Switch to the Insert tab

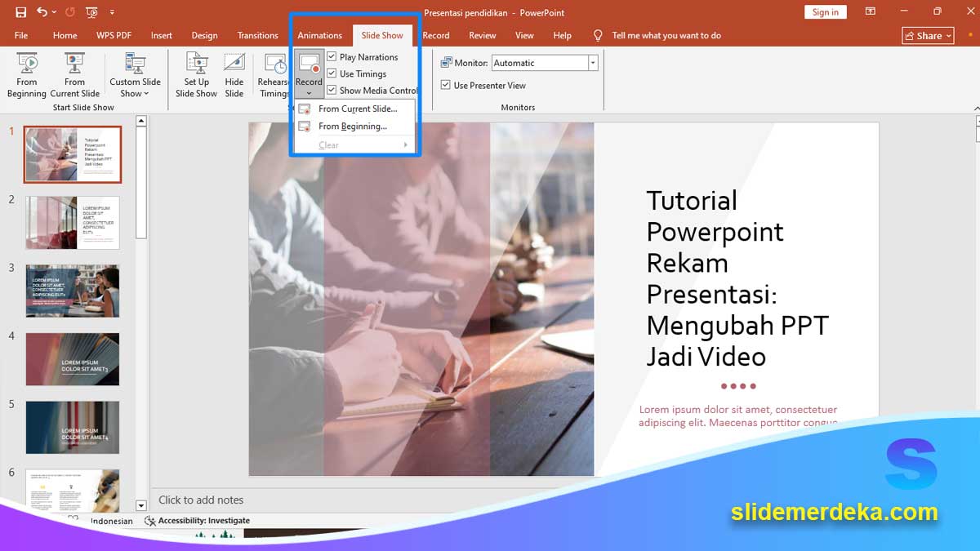(x=162, y=35)
